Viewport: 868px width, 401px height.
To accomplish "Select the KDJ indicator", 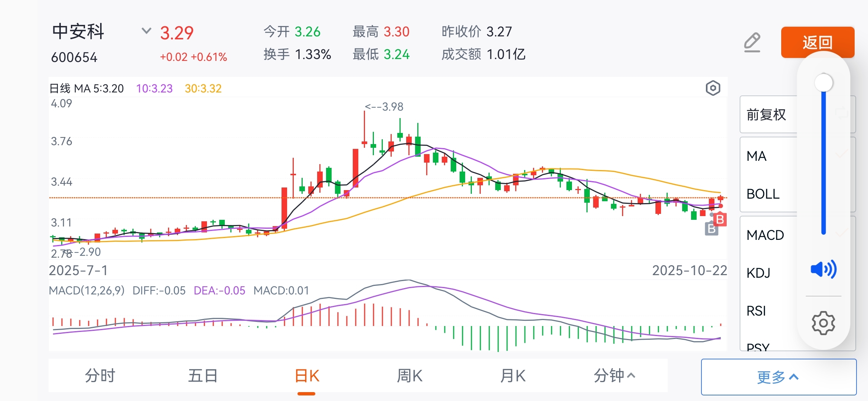I will (x=759, y=273).
